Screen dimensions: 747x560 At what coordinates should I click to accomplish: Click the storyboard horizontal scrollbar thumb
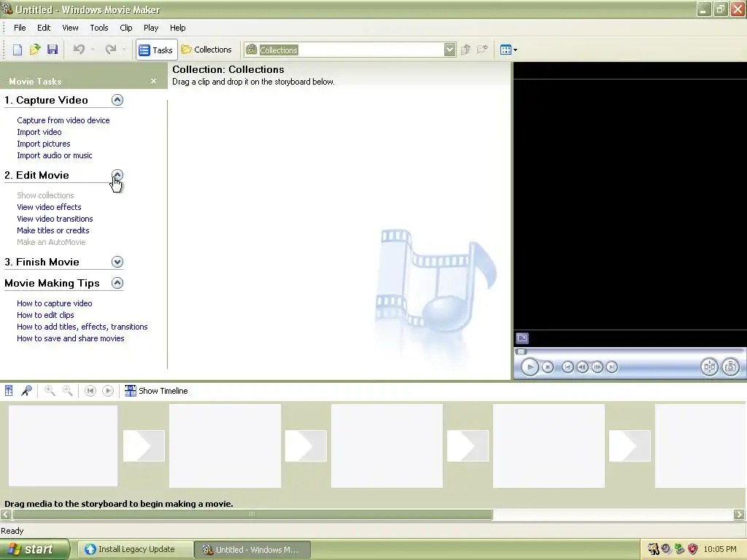click(252, 514)
